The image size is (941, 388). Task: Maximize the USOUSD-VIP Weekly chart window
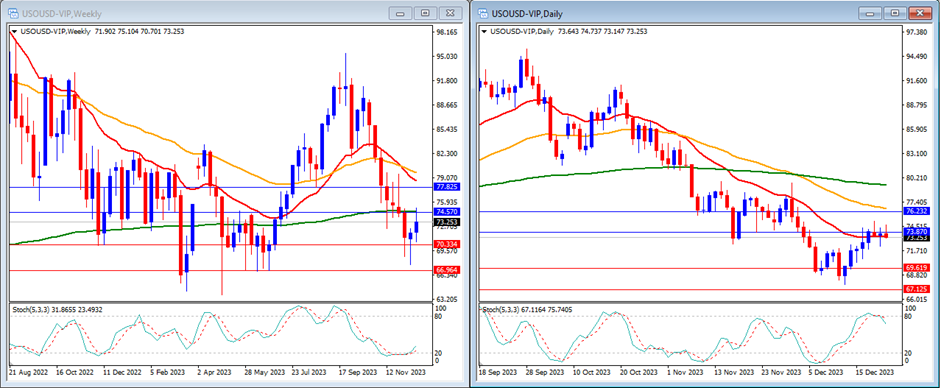tap(426, 13)
